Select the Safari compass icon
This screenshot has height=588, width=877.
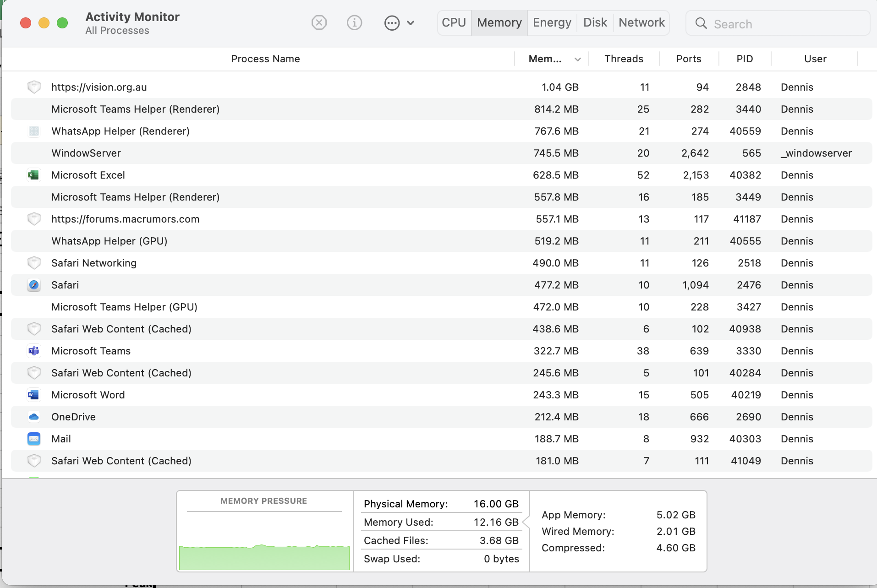34,285
